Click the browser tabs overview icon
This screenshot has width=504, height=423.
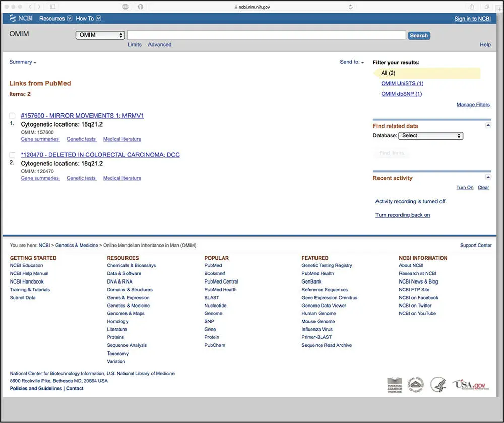(487, 7)
